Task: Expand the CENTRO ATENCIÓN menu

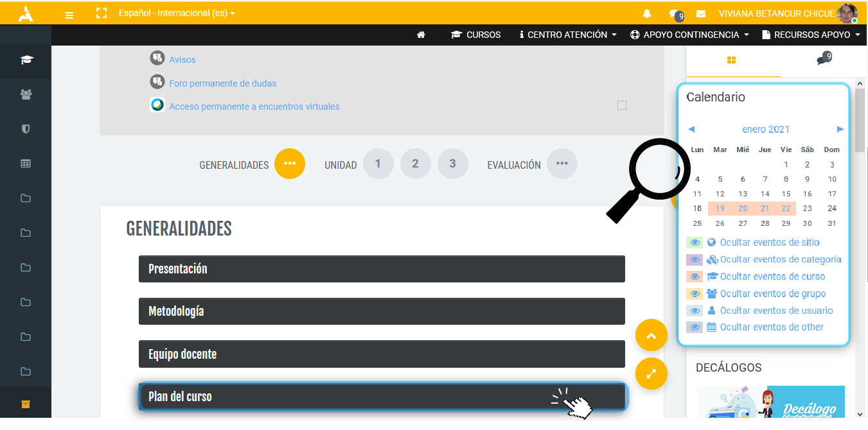Action: [568, 35]
